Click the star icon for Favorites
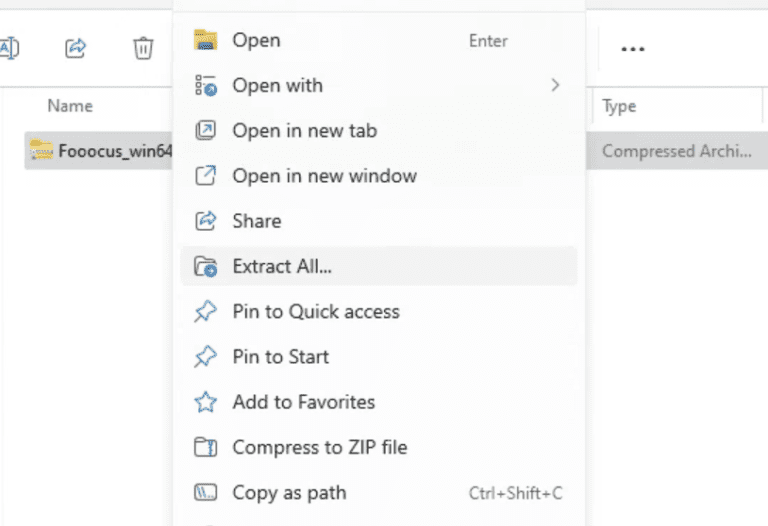This screenshot has width=768, height=526. [205, 402]
